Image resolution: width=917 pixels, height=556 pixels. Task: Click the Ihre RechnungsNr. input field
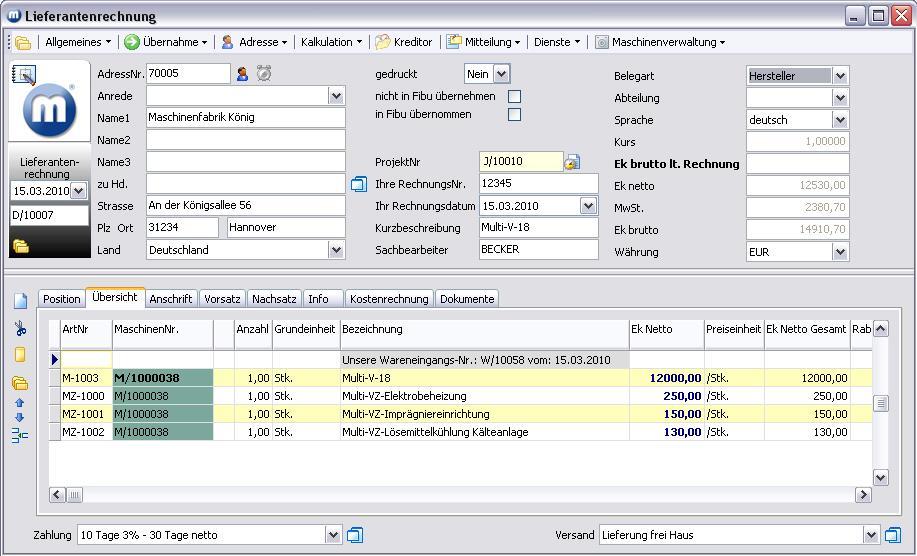[x=538, y=184]
